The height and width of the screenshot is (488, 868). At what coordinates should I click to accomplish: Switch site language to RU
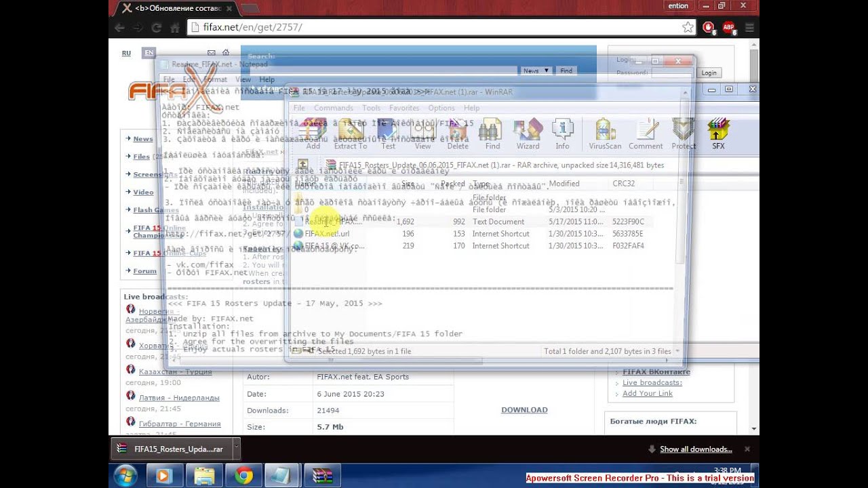tap(126, 53)
